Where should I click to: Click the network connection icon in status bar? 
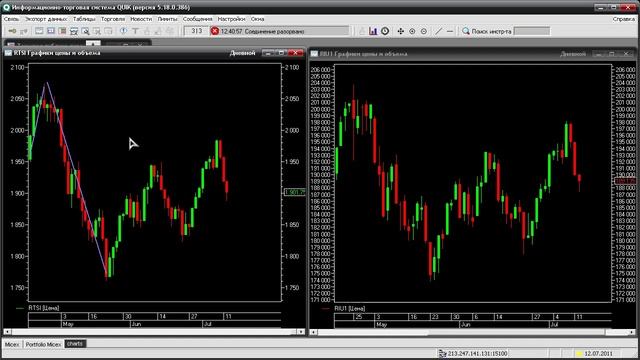coord(442,353)
